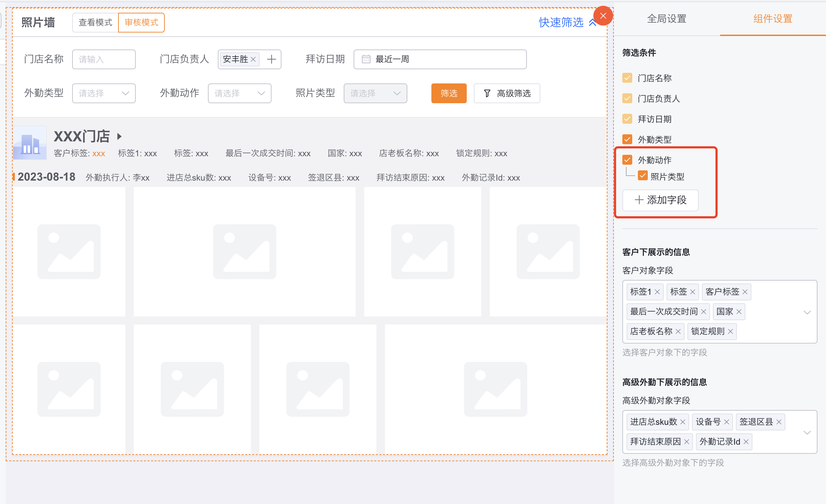This screenshot has height=504, width=826.
Task: Click the red close icon on the dialog
Action: 603,16
